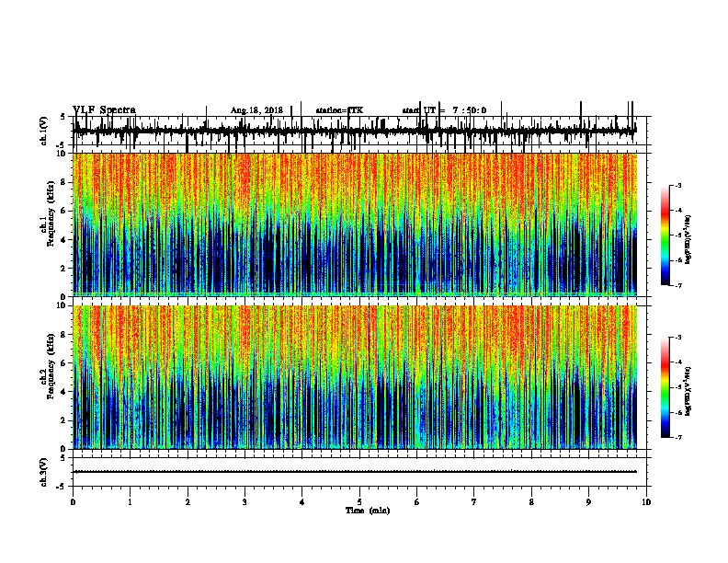Click the "-3" label on ch.1 color bar
728x563 pixels.
click(677, 185)
